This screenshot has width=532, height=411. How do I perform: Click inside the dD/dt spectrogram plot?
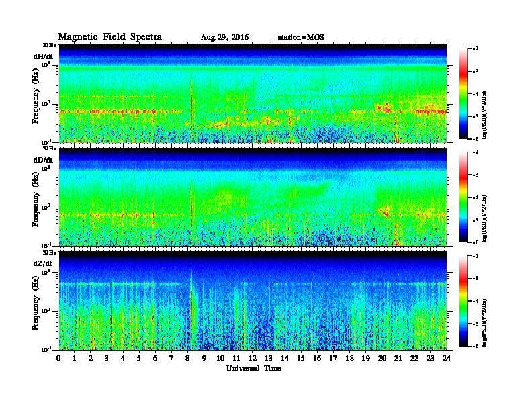pyautogui.click(x=253, y=197)
